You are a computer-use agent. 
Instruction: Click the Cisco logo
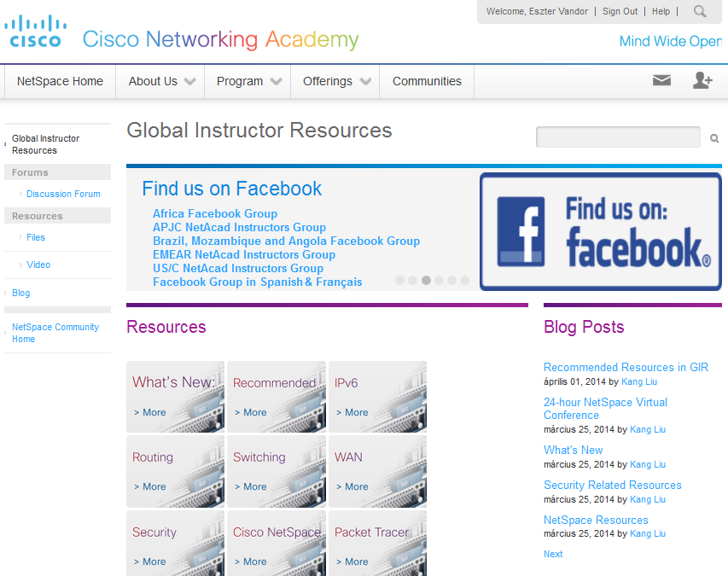35,32
